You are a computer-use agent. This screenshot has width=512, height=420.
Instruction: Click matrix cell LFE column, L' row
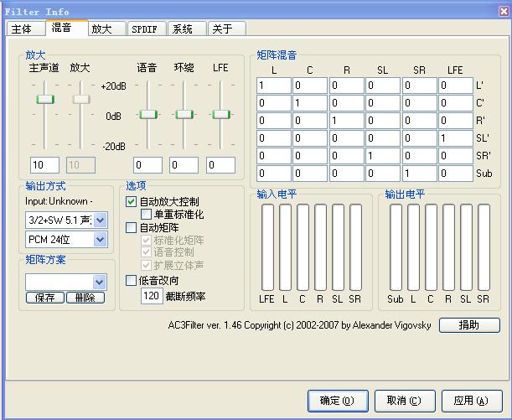(456, 86)
